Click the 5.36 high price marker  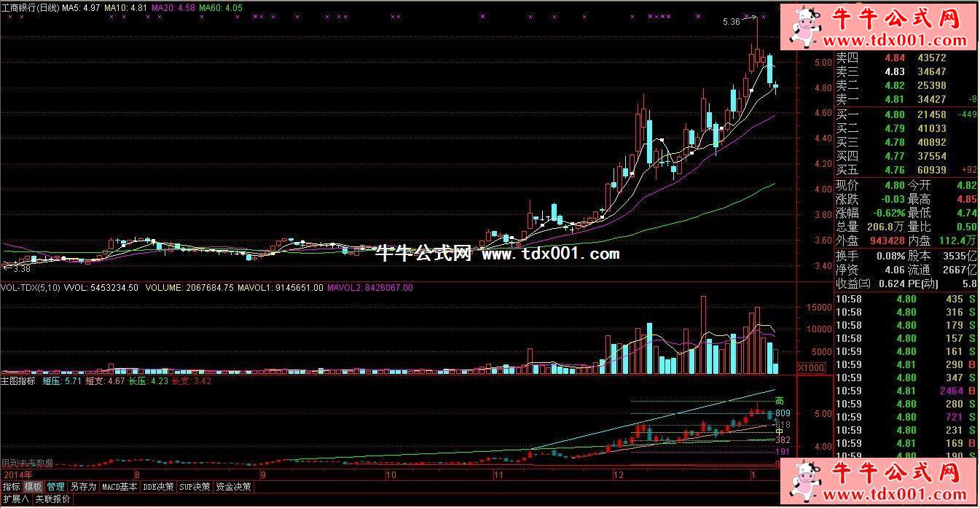coord(731,22)
